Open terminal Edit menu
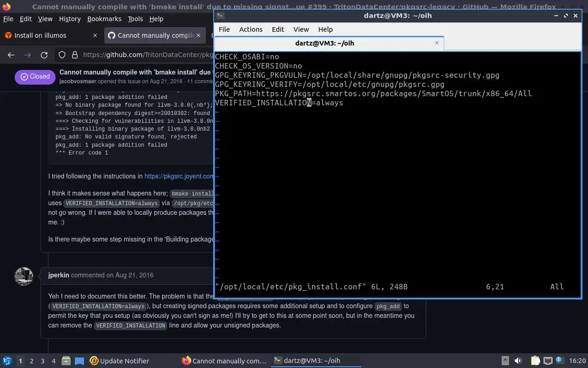 (x=278, y=29)
